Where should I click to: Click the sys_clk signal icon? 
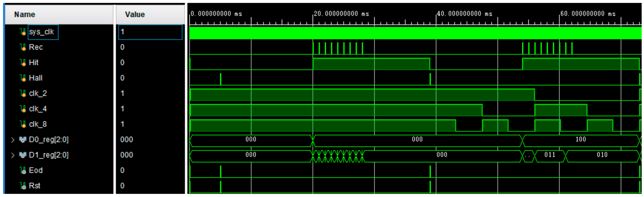23,32
